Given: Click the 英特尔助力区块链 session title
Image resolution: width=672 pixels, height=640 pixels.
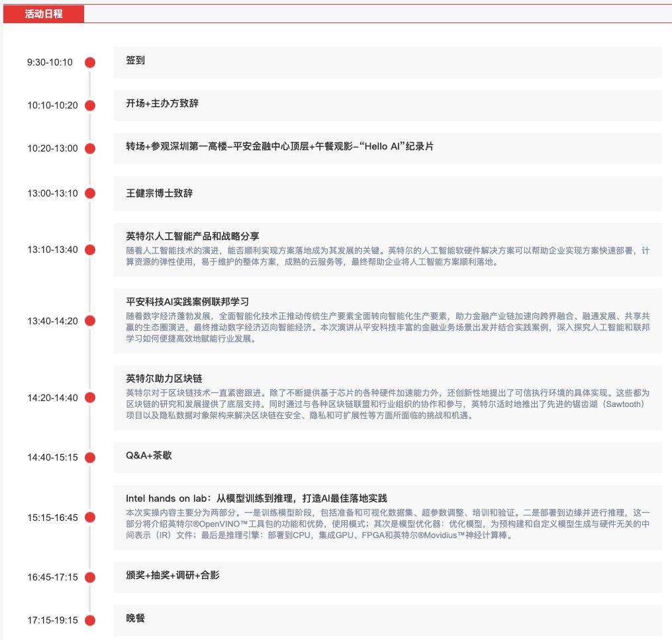Looking at the screenshot, I should click(164, 379).
